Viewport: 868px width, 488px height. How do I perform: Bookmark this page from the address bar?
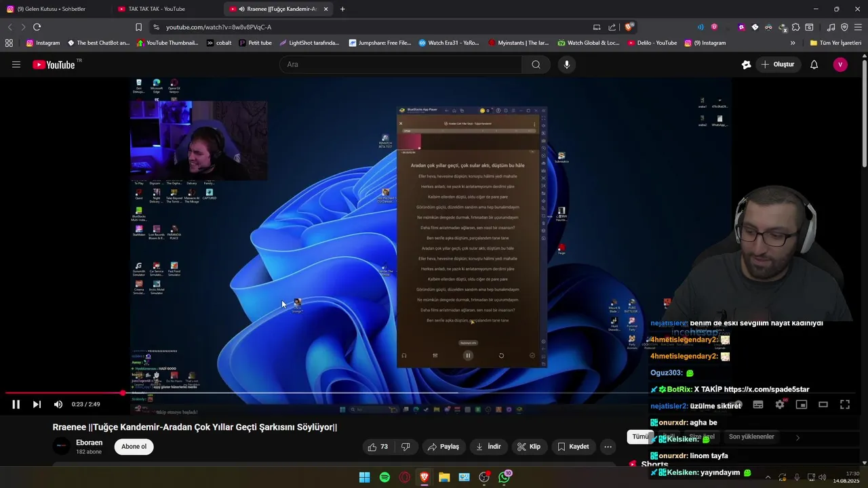click(x=138, y=27)
